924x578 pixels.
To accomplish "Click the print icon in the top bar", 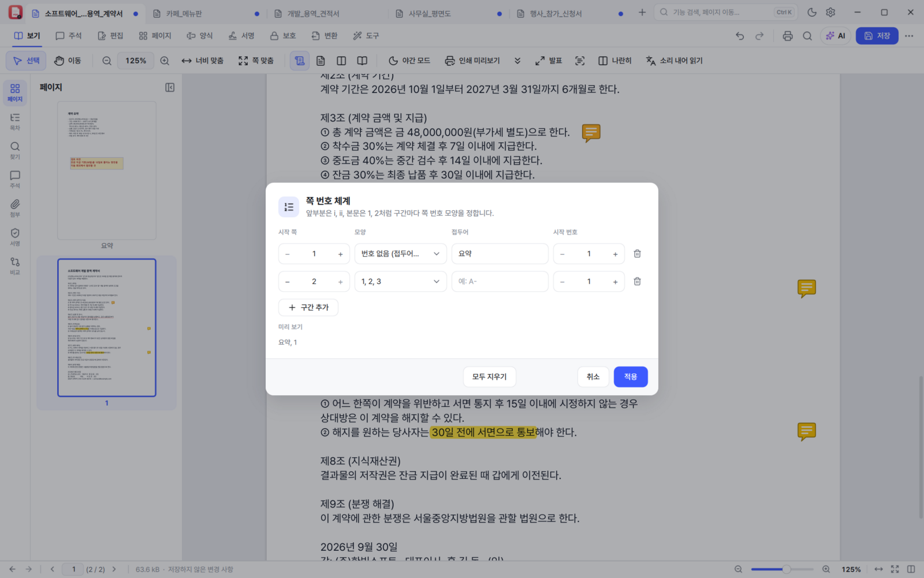I will point(788,36).
